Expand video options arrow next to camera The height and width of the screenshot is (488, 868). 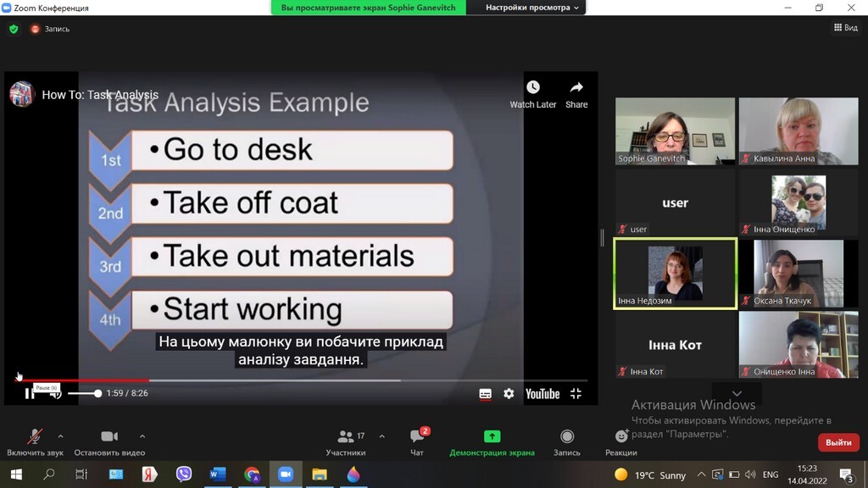coord(142,436)
